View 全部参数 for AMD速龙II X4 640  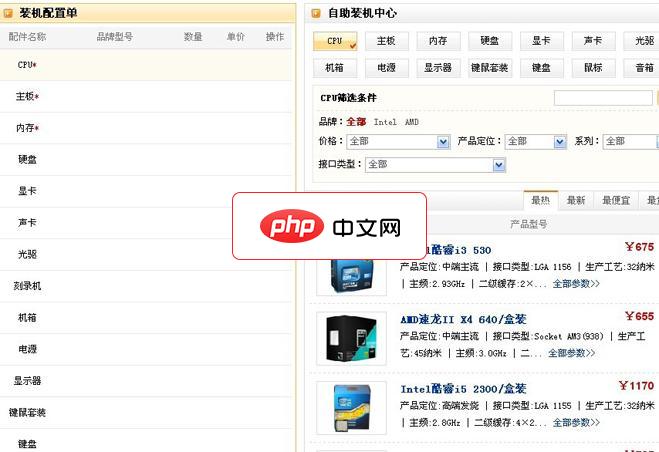click(571, 353)
